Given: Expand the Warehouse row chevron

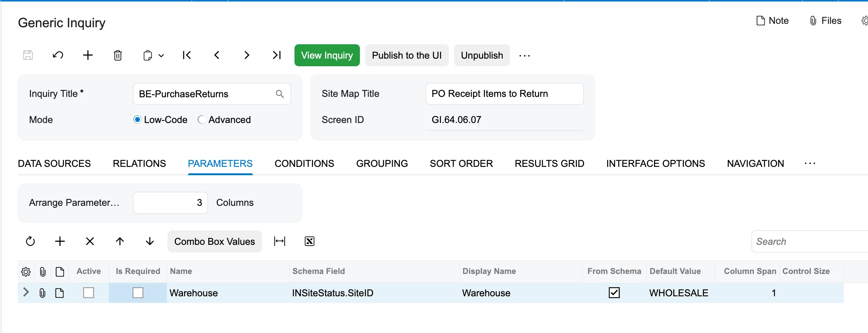Looking at the screenshot, I should click(x=26, y=292).
